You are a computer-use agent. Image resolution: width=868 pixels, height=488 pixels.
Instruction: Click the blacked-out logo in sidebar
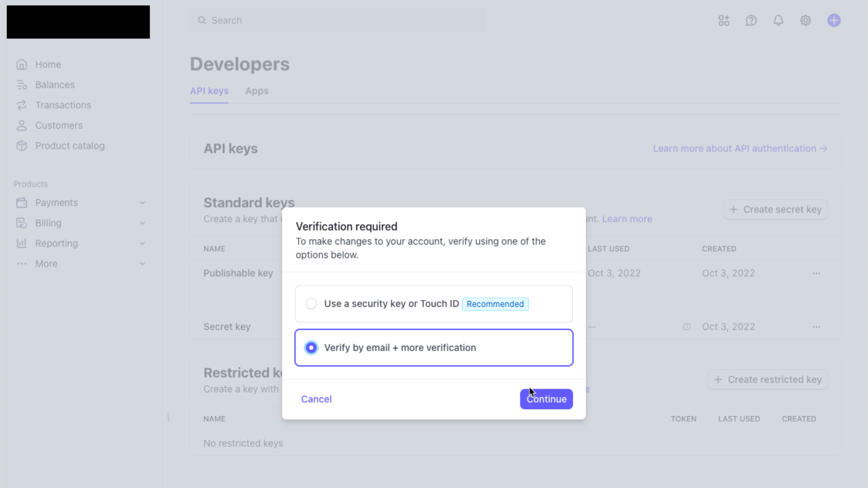78,22
